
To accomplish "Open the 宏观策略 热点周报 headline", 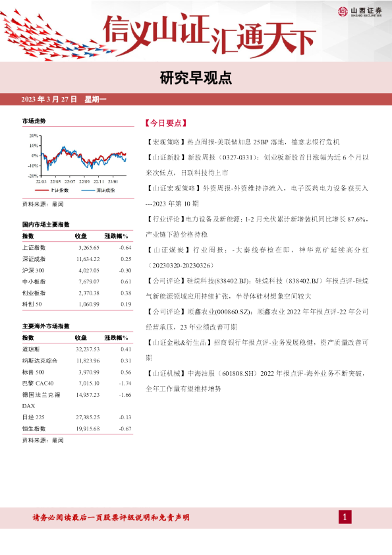I will click(x=242, y=142).
